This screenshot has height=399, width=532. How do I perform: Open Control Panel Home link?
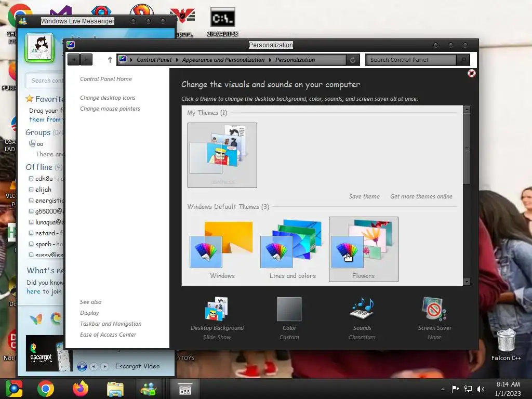tap(106, 79)
